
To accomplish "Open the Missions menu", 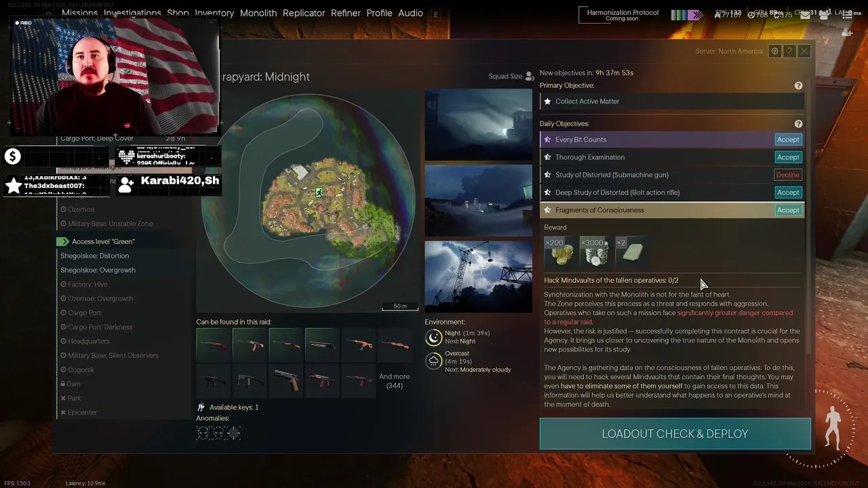I will pos(80,13).
